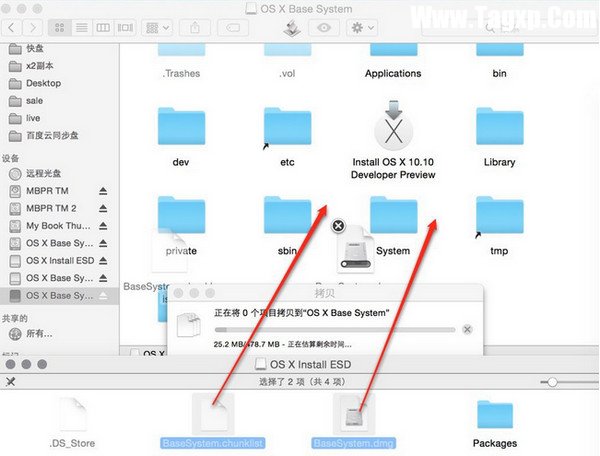Eject the OS X Install ESD volume

click(103, 261)
